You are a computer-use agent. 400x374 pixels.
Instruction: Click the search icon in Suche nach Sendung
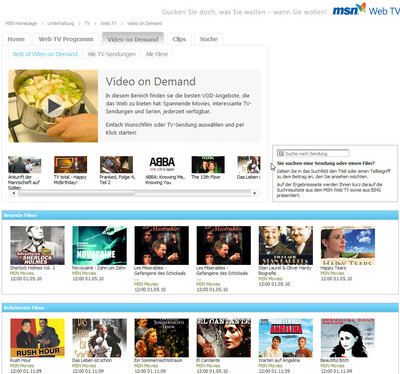click(281, 154)
